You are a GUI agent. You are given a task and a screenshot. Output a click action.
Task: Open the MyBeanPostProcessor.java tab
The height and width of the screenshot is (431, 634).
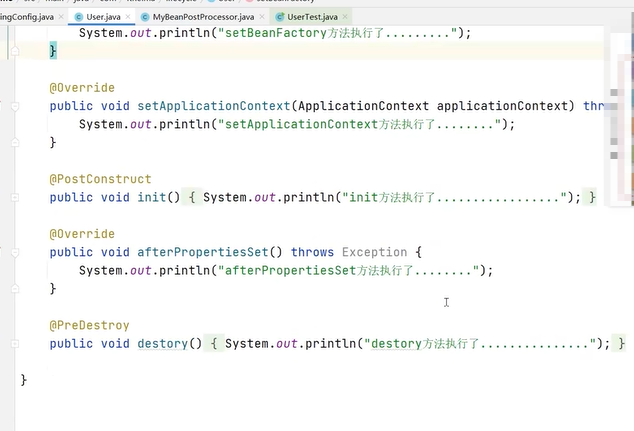203,17
